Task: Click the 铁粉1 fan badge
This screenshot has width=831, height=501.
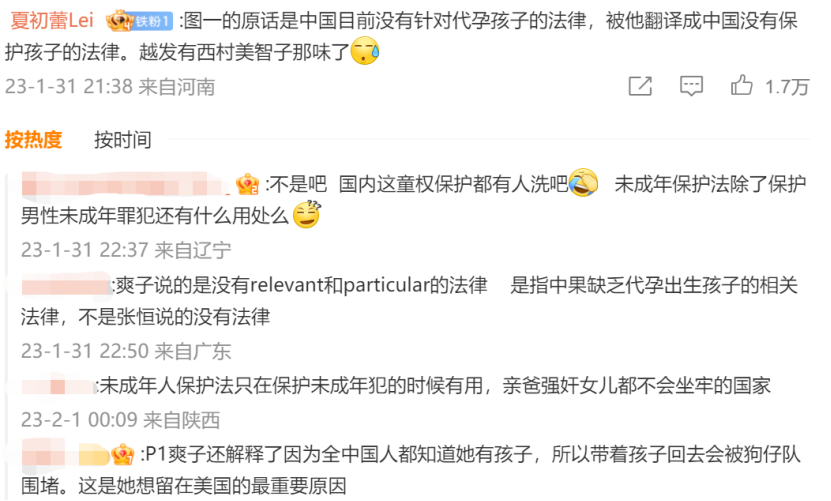Action: point(153,21)
